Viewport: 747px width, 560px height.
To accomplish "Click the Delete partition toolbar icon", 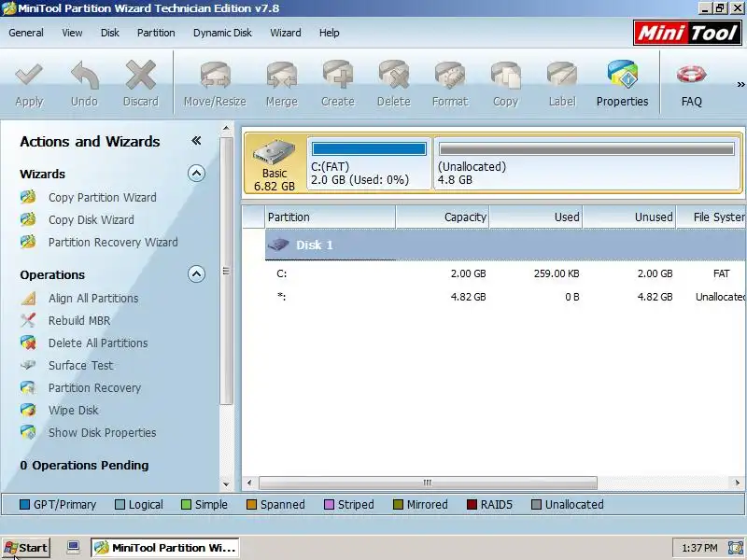I will pos(394,75).
